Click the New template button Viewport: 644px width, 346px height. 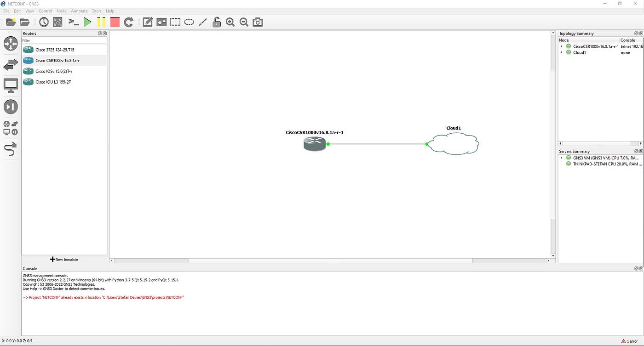click(x=64, y=260)
